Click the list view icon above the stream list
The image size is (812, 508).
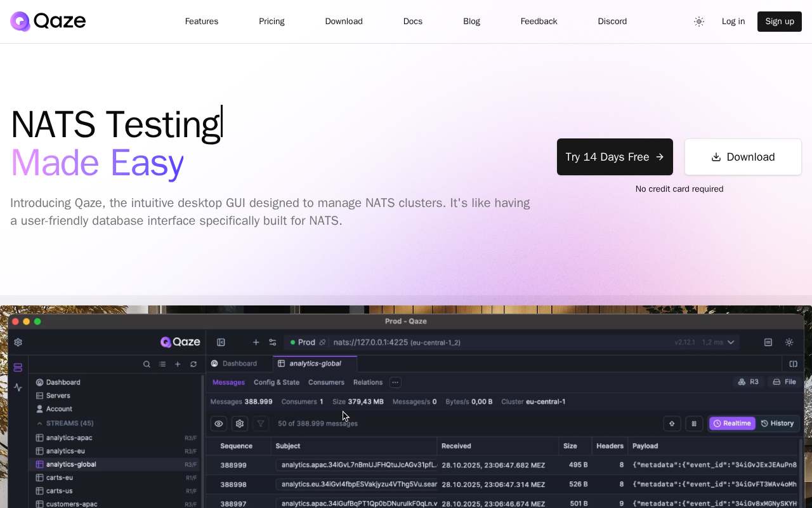coord(162,364)
